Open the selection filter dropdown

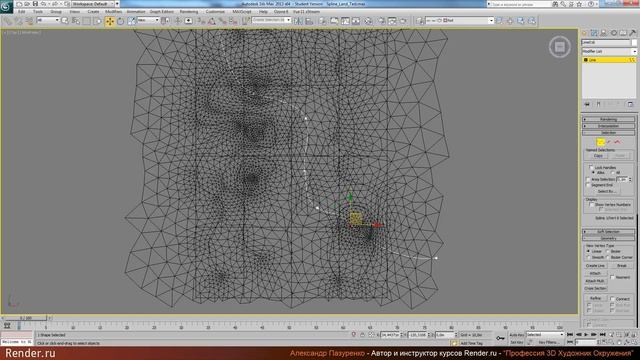tap(48, 20)
